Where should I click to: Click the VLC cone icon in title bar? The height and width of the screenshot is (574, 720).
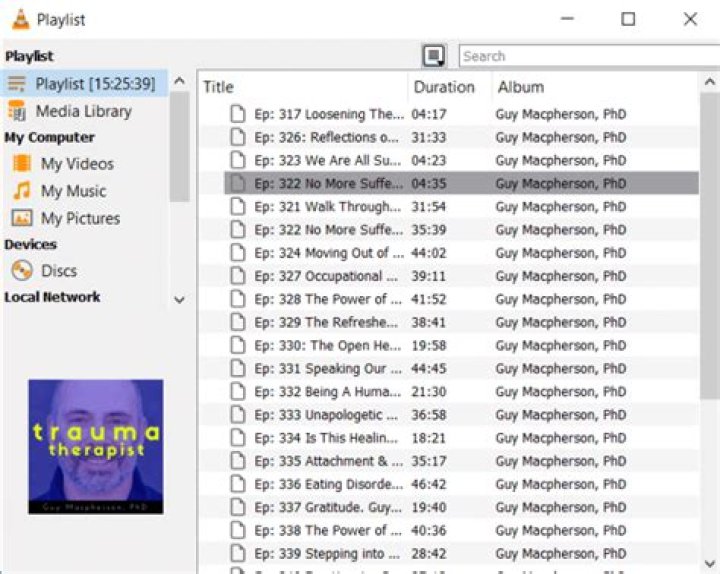20,19
